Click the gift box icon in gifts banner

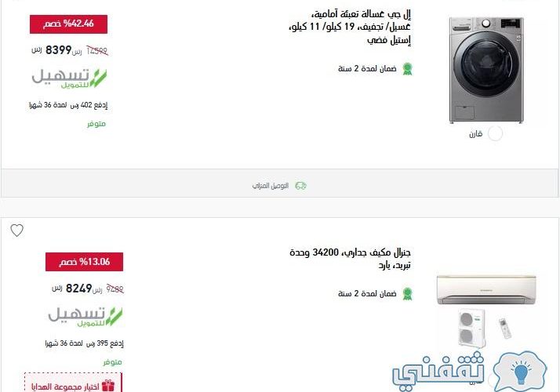[x=108, y=386]
